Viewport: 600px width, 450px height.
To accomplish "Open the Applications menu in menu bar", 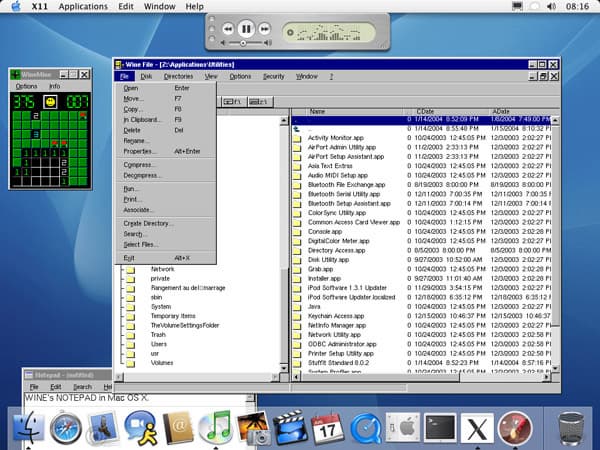I will pyautogui.click(x=83, y=6).
